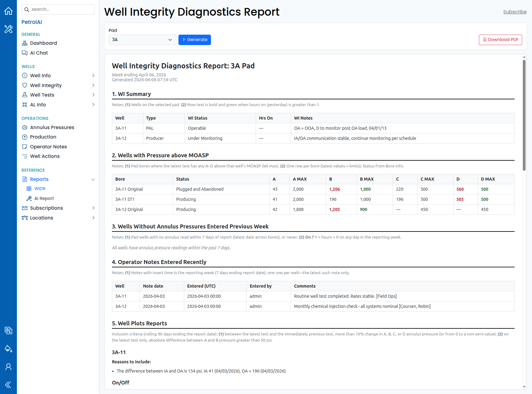The image size is (532, 394).
Task: Generate the report
Action: [195, 40]
